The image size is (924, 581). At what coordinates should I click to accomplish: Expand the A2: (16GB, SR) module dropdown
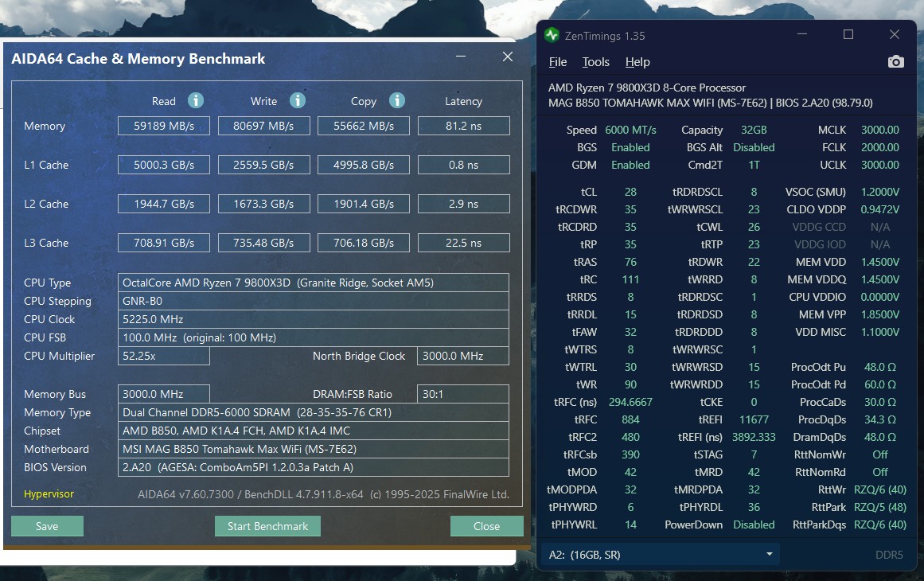click(660, 555)
